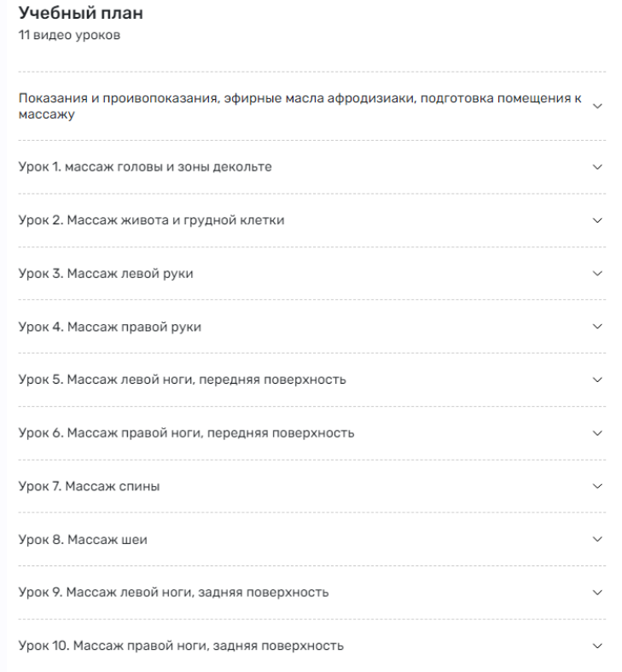Expand Урок 10 via the chevron icon

(x=597, y=646)
